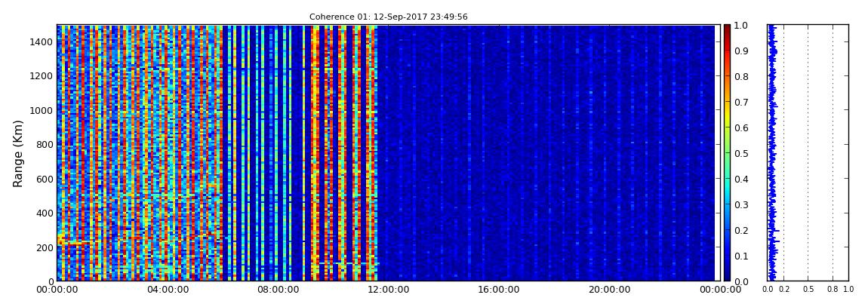868x307 pixels.
Task: Click the 800 range tick label
Action: (x=45, y=145)
